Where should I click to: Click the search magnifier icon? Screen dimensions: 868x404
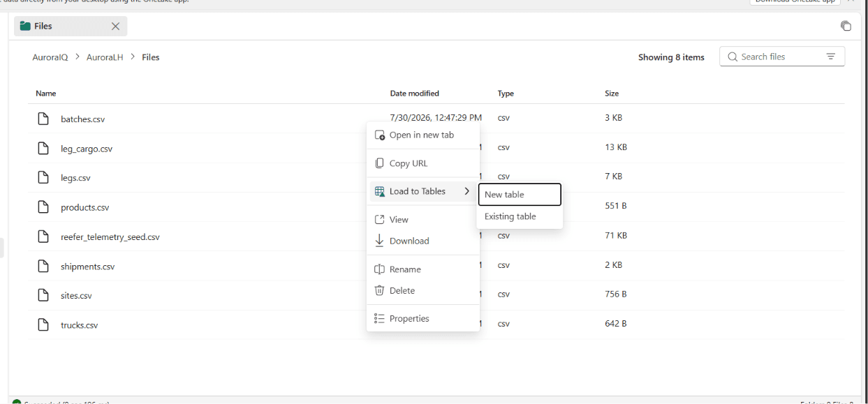tap(733, 57)
